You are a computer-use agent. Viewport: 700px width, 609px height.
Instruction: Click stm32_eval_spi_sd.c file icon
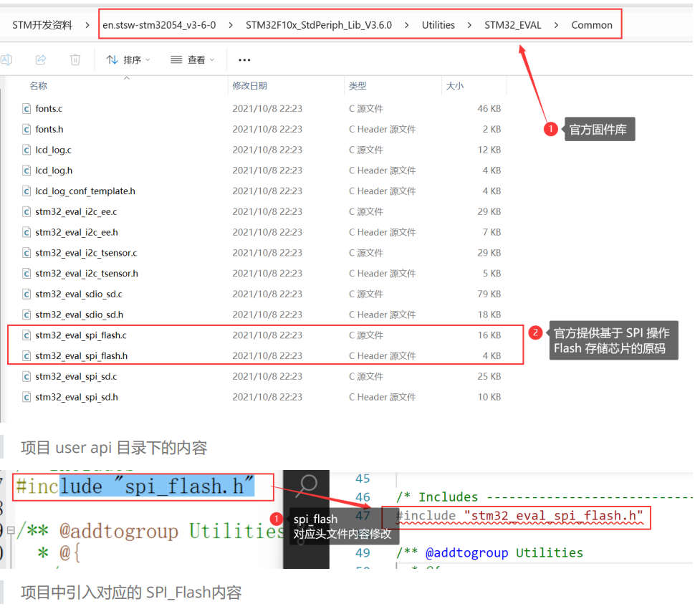(27, 376)
